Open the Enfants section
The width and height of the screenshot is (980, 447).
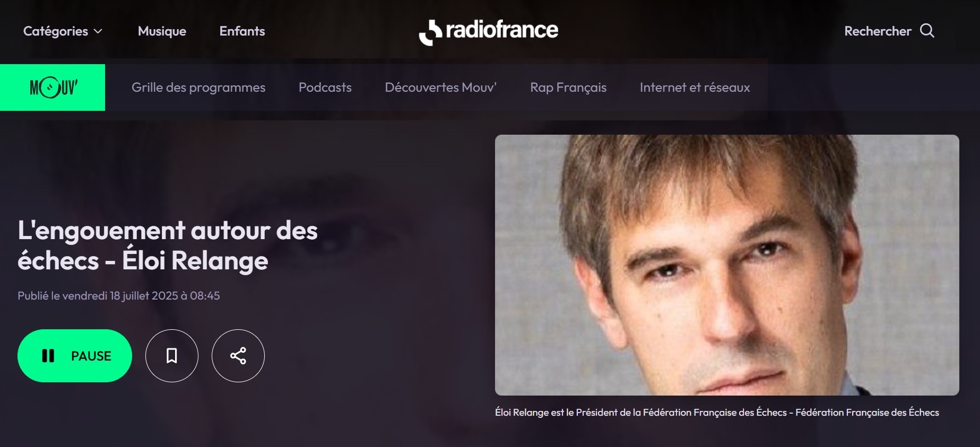(242, 31)
